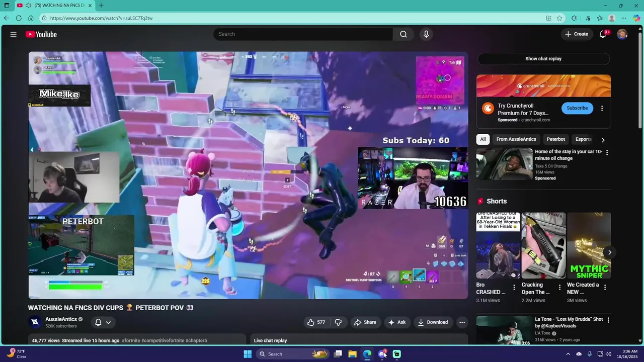Open more actions menu beside Download

click(462, 322)
